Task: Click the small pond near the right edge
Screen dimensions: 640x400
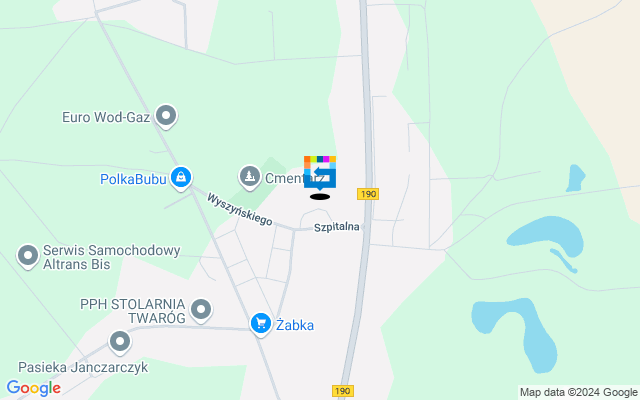Action: pos(576,178)
